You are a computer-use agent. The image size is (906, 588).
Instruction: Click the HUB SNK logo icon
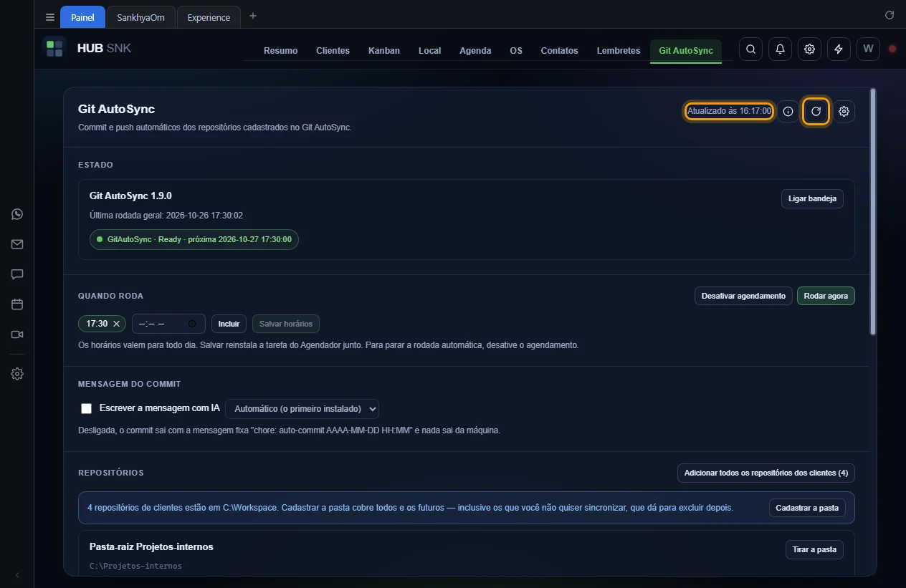coord(54,49)
